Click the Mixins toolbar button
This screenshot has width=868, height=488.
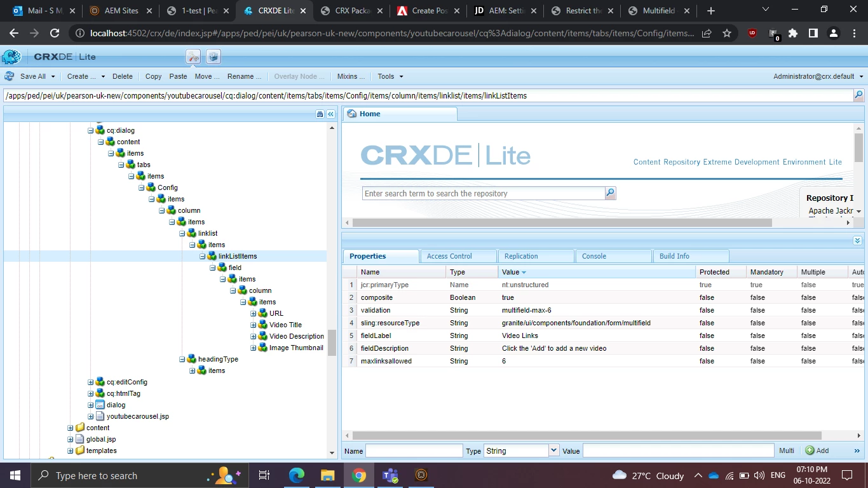click(351, 76)
